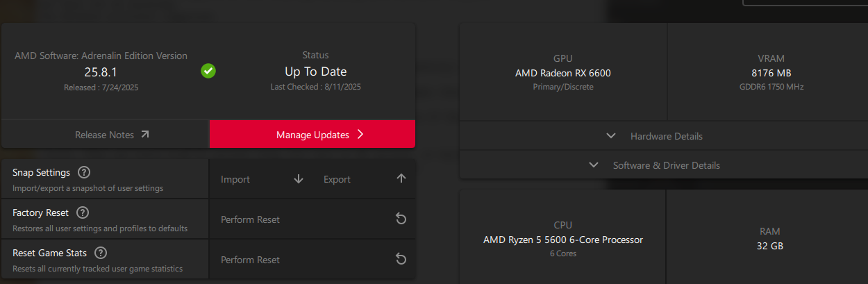Click the Export up-arrow icon
Screen dimensions: 868x284
click(x=401, y=179)
